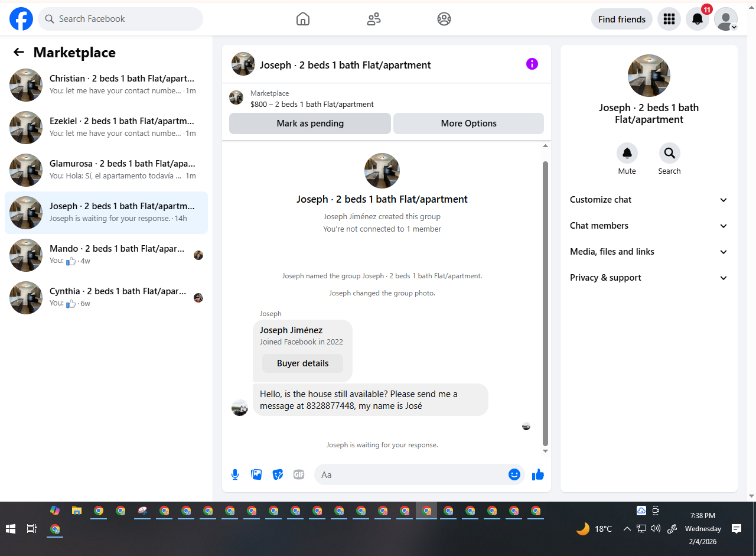Click the Mark as pending button

pyautogui.click(x=310, y=123)
